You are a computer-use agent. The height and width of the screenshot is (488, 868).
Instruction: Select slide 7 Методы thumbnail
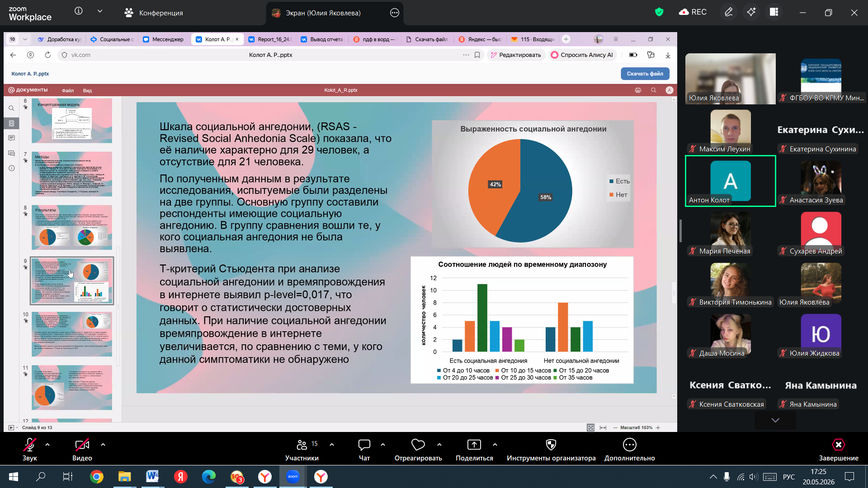71,174
